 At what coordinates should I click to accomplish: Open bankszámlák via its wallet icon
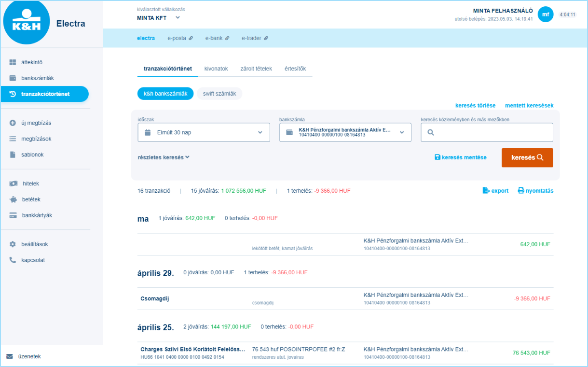(x=13, y=78)
